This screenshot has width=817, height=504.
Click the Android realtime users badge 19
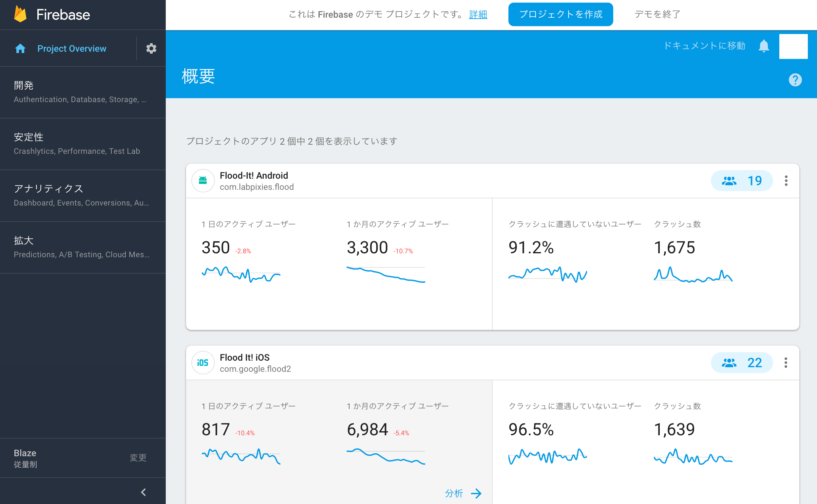[x=742, y=181]
